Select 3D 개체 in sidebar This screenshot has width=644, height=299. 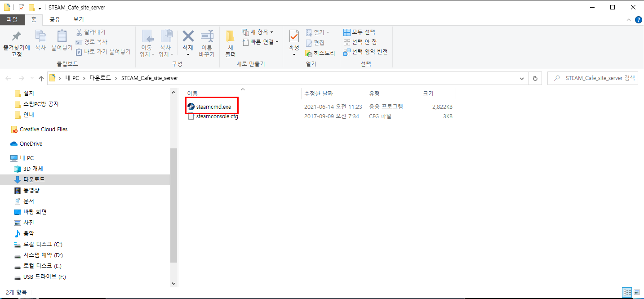click(28, 169)
